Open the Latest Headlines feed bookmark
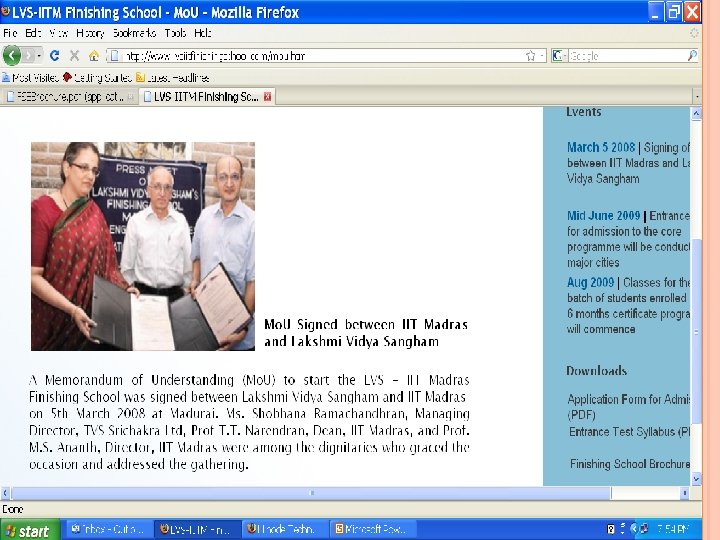The width and height of the screenshot is (720, 540). tap(173, 78)
